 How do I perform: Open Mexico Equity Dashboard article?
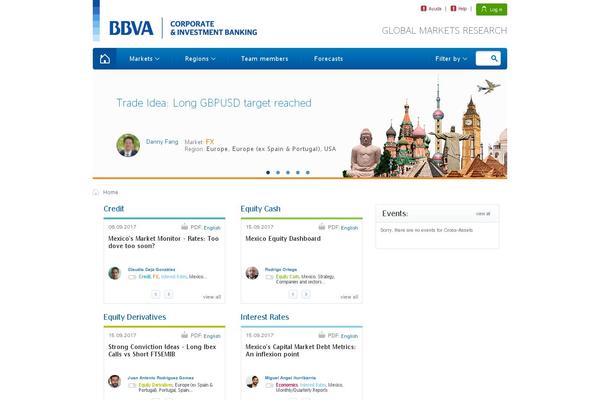(283, 238)
